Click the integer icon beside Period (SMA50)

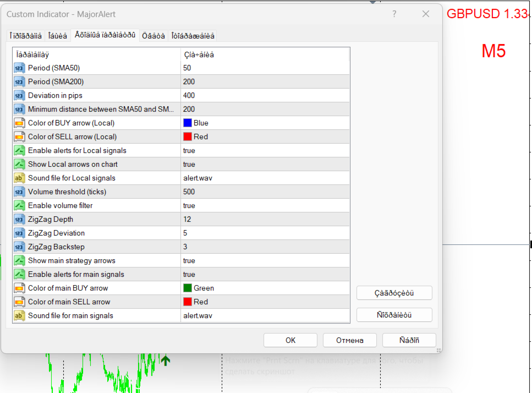click(x=19, y=68)
